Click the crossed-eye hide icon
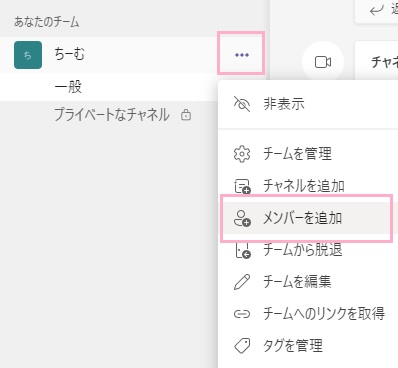Viewport: 398px width, 368px height. 242,104
